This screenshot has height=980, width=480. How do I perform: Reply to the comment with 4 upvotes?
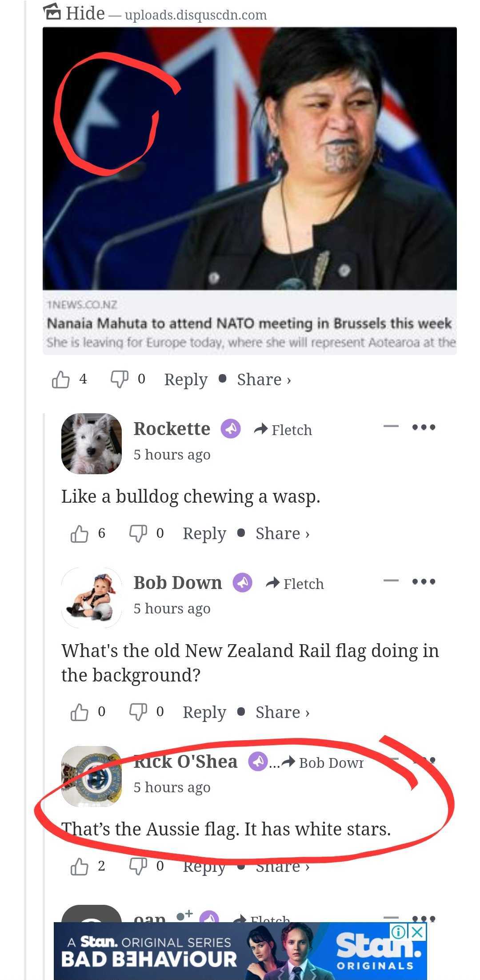tap(186, 379)
